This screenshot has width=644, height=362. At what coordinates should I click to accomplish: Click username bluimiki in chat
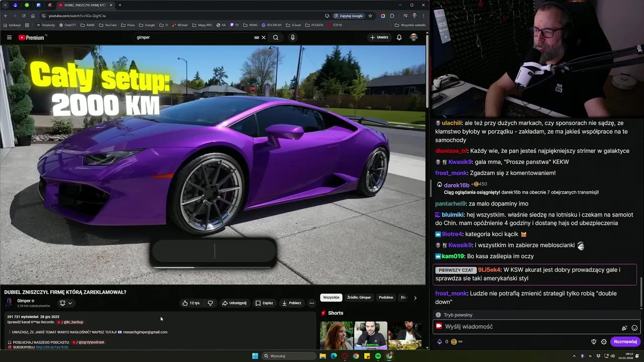click(x=452, y=215)
